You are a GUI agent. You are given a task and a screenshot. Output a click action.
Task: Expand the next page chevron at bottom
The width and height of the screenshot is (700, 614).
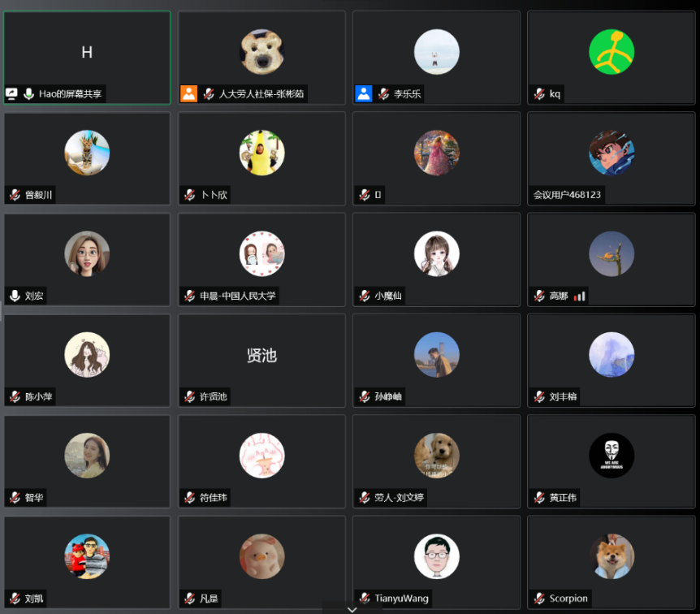pyautogui.click(x=352, y=610)
